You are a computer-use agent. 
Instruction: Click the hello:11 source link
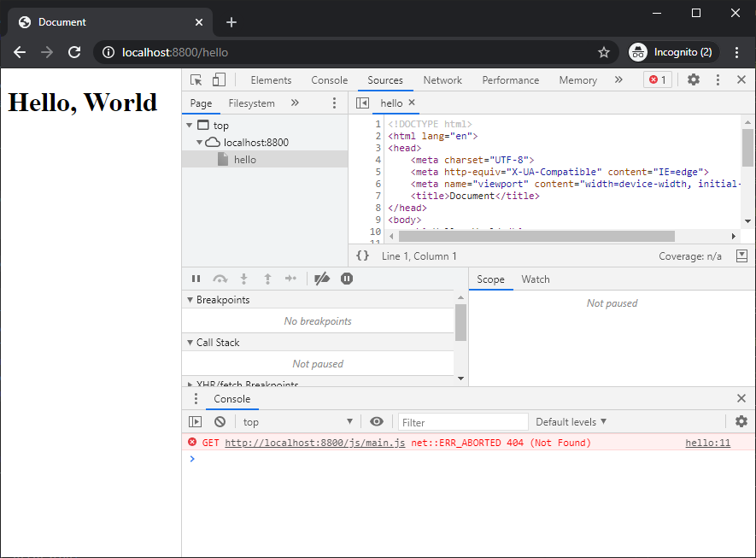707,443
